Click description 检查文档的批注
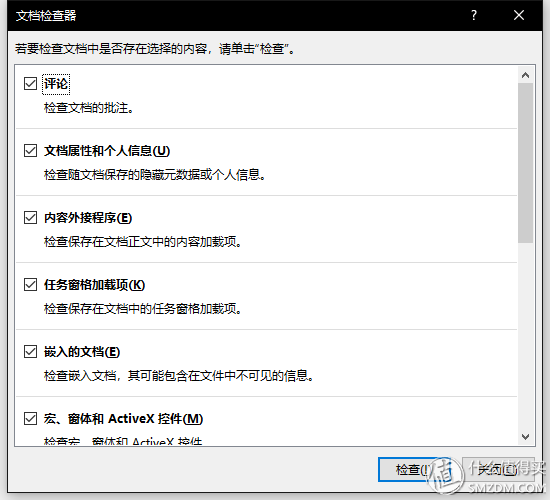Screen dimensions: 550x500 (x=89, y=108)
